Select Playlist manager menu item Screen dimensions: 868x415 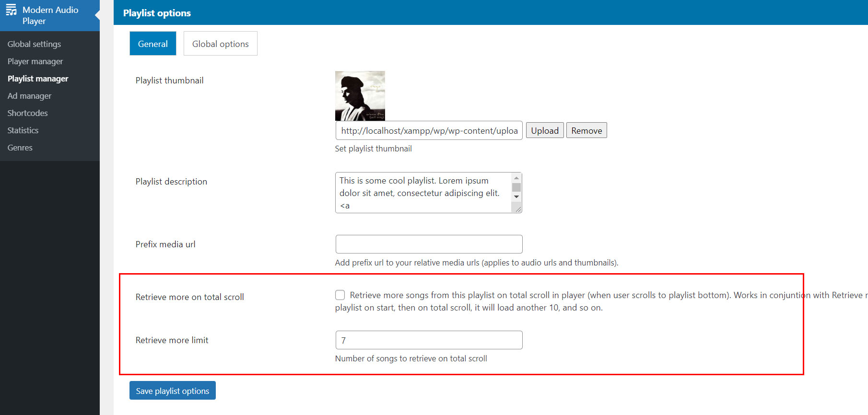(x=38, y=79)
